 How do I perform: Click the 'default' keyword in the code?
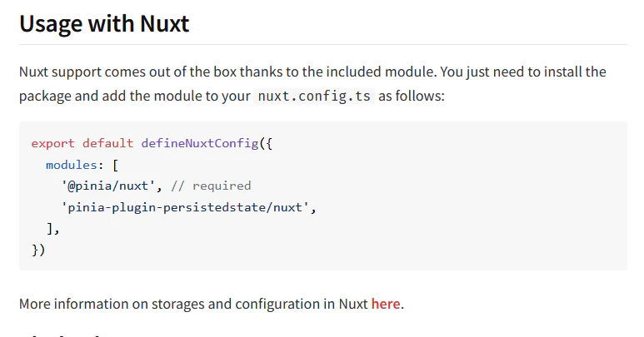[x=107, y=143]
